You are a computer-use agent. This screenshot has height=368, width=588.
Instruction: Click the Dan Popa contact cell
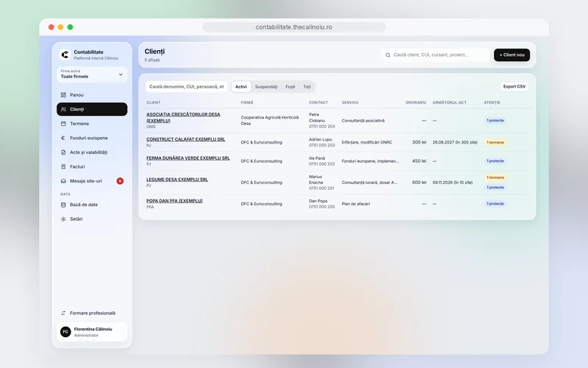coord(322,204)
